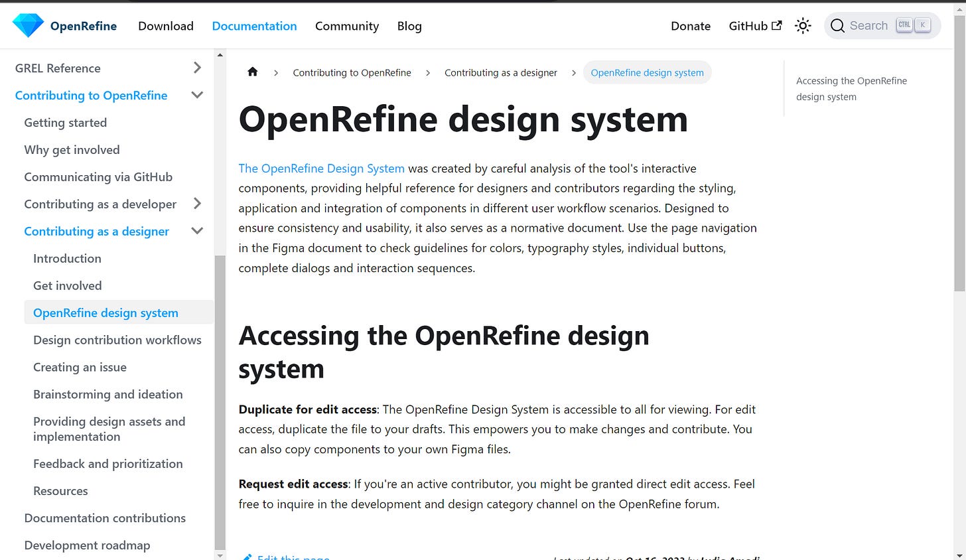Click page scrollbar down arrow
This screenshot has height=560, width=966.
(960, 555)
